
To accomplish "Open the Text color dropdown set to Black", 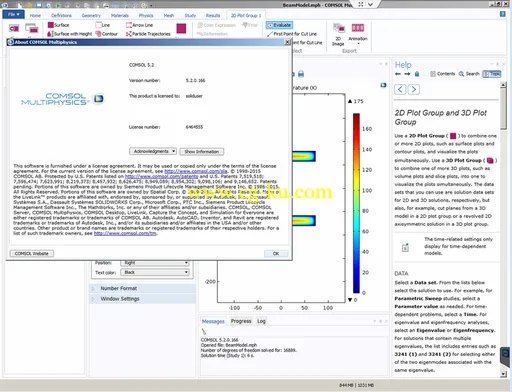I will point(155,272).
